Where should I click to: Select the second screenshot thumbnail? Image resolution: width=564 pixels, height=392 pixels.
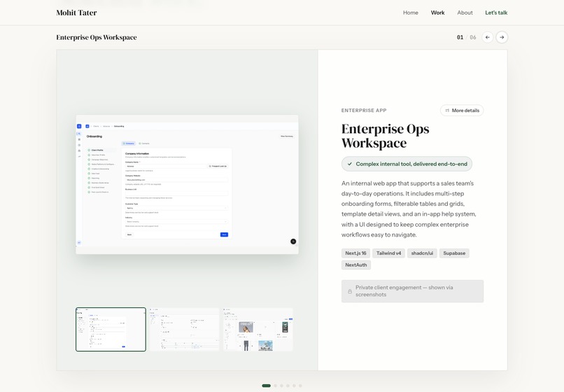pyautogui.click(x=184, y=330)
